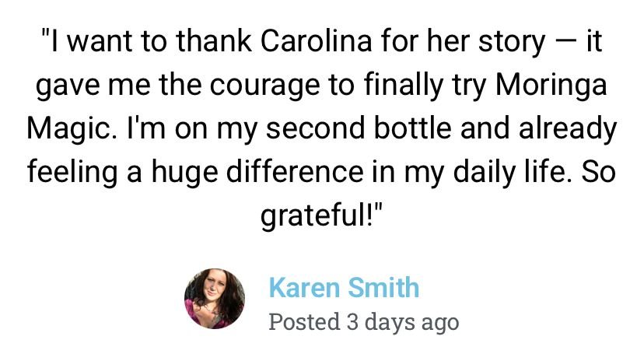Click the word "already" on the third line
Screen dimensions: 644x361
(x=568, y=128)
